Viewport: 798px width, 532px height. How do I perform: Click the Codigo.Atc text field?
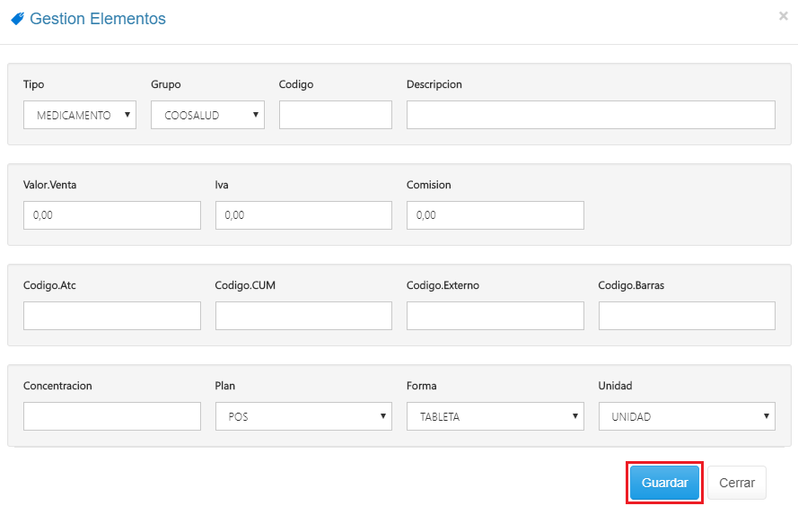tap(112, 316)
